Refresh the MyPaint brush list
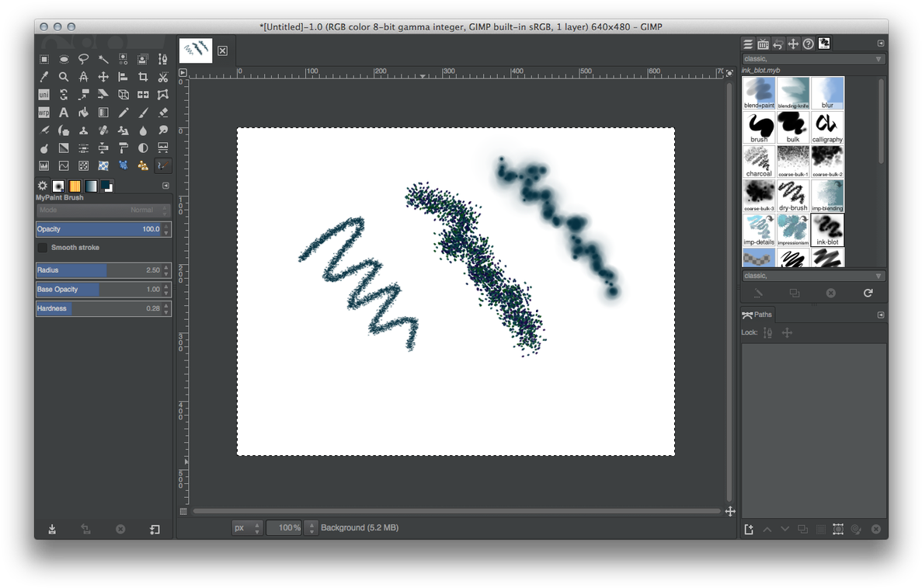Viewport: 922px width, 588px height. click(868, 293)
